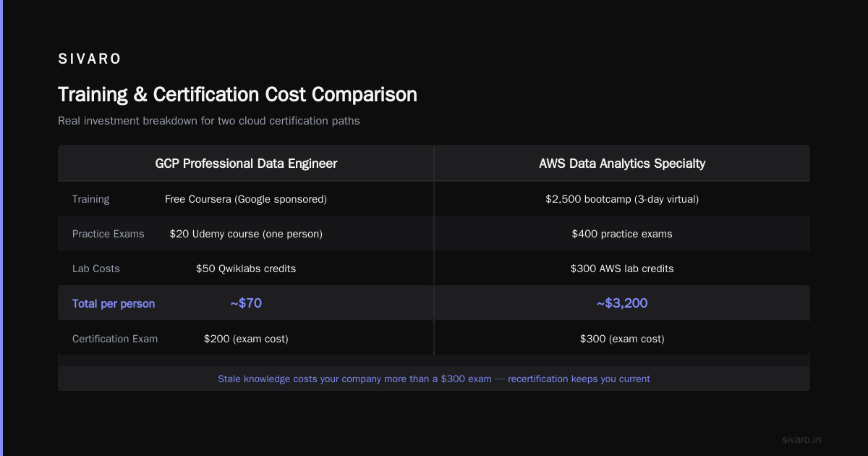Click the Free Coursera (Google sponsored) cell

[x=246, y=199]
